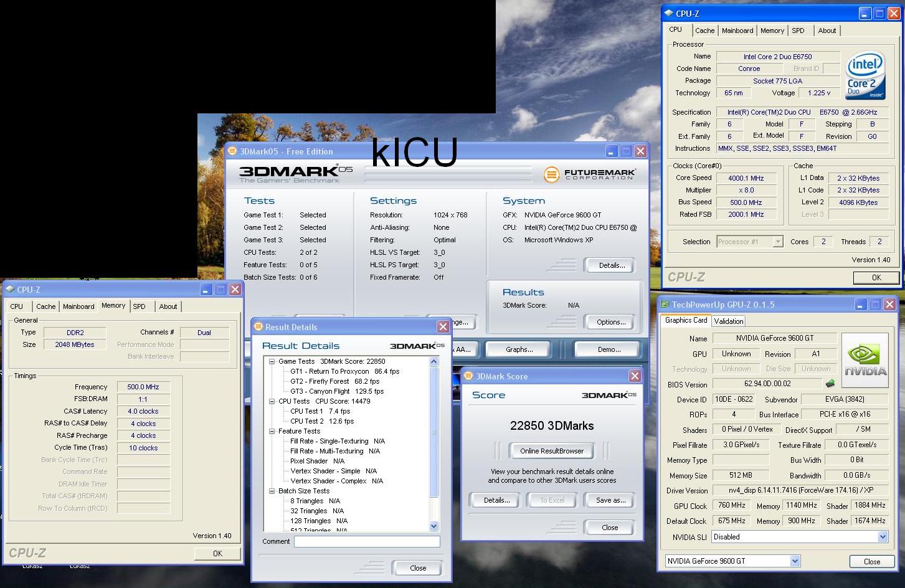Click the Graphs... button in 3DMark05
Viewport: 905px width, 588px height.
519,349
